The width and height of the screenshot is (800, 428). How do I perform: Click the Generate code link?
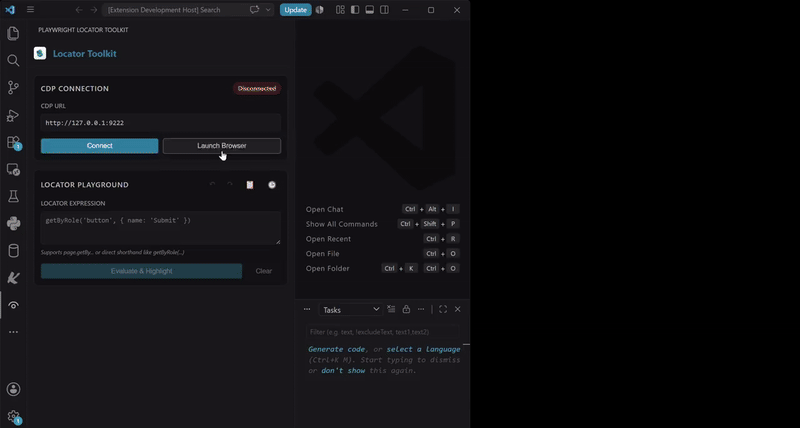(337, 349)
